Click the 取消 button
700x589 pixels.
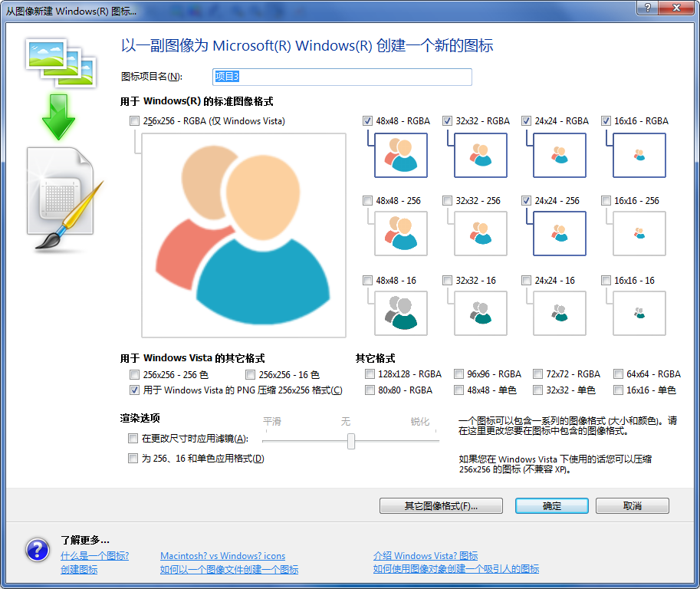(x=632, y=506)
